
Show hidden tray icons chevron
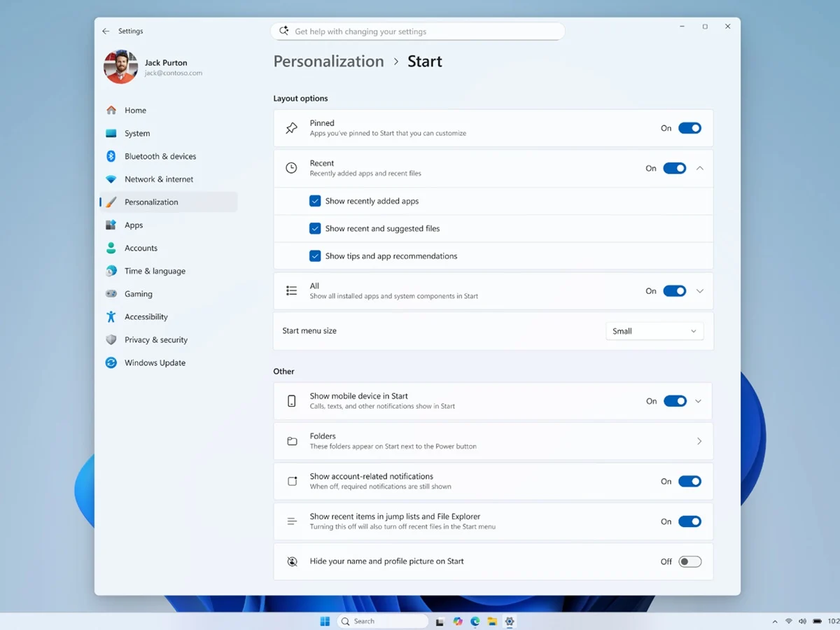click(775, 621)
